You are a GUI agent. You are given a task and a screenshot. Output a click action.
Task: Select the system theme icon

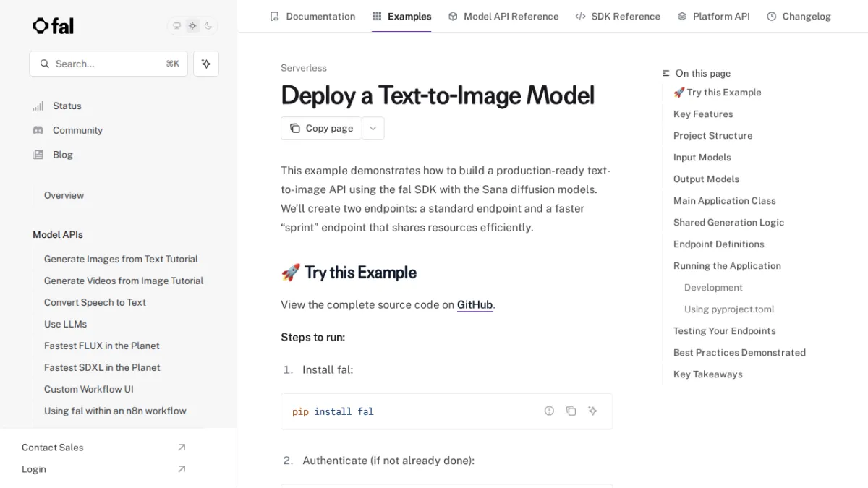coord(176,26)
